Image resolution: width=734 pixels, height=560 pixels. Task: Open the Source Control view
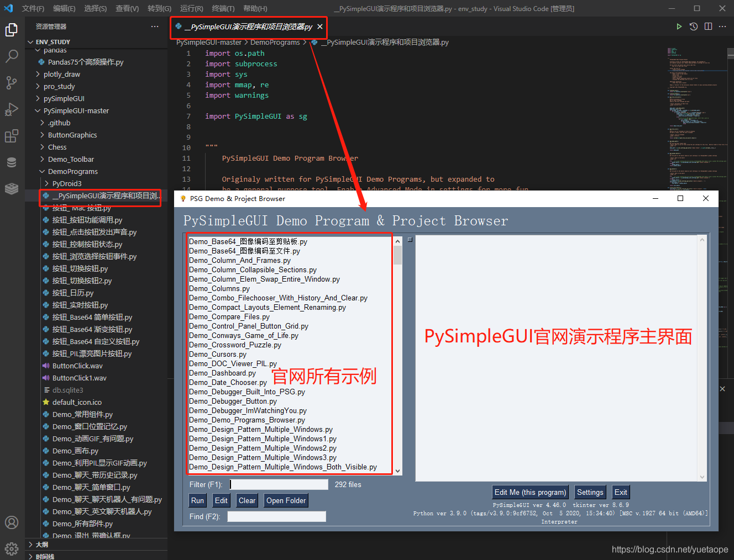tap(12, 83)
